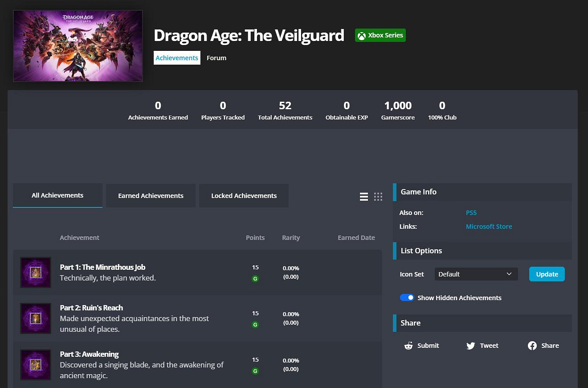Click the Reddit Submit icon
588x388 pixels.
[408, 346]
